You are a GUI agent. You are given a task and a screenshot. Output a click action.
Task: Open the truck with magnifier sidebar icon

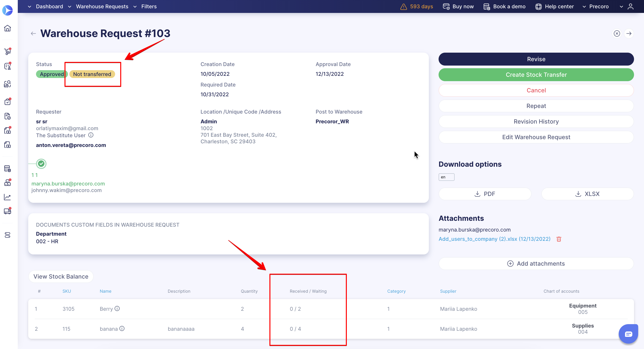[8, 84]
